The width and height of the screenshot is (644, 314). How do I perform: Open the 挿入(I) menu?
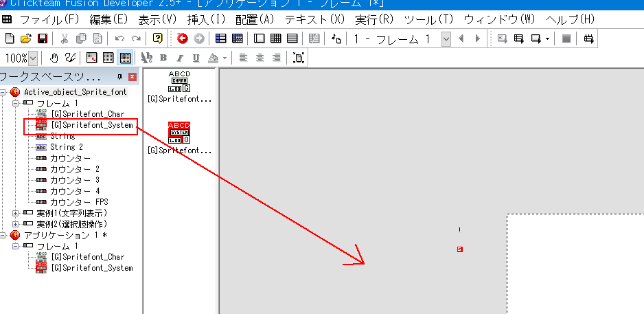click(x=207, y=19)
